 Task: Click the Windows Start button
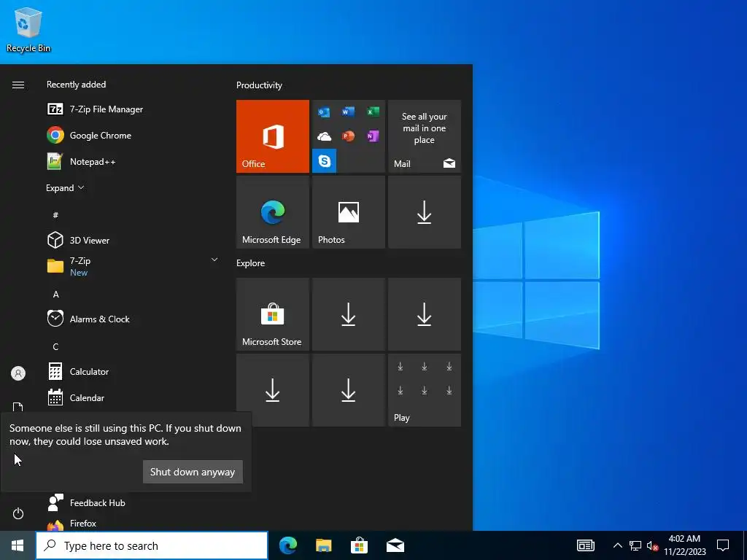[18, 545]
